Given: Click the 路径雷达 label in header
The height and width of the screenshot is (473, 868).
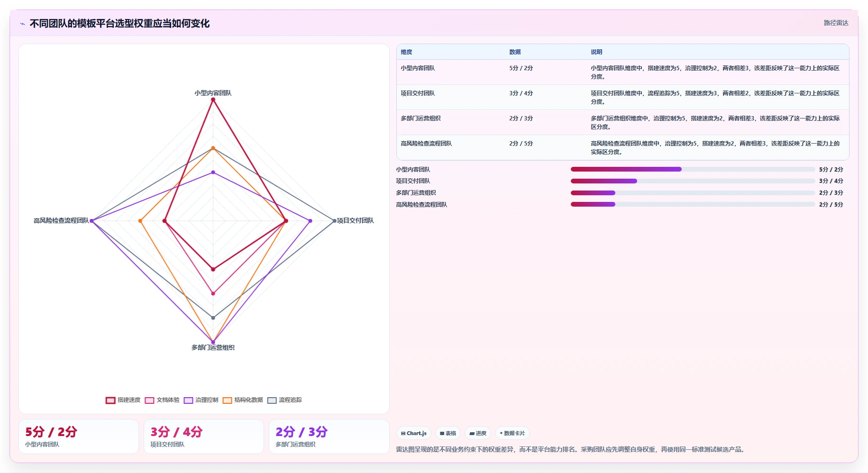Looking at the screenshot, I should click(x=836, y=23).
